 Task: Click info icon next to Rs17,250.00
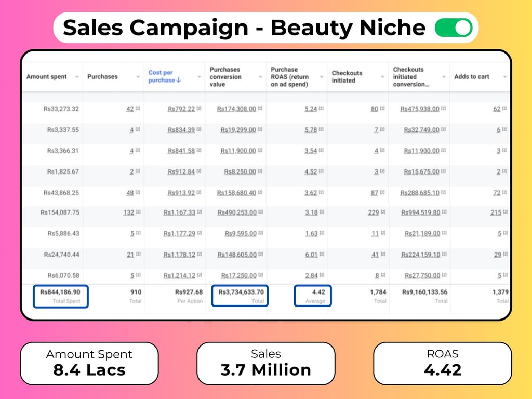(261, 275)
